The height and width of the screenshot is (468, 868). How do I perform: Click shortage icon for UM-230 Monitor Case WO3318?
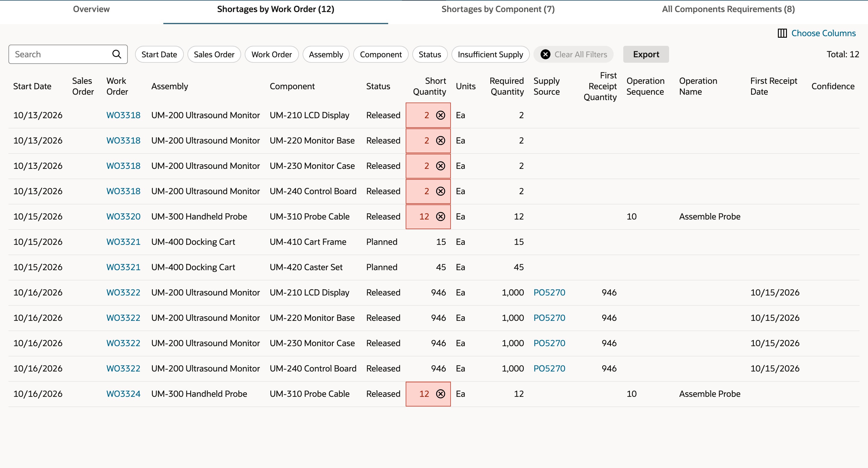[440, 166]
